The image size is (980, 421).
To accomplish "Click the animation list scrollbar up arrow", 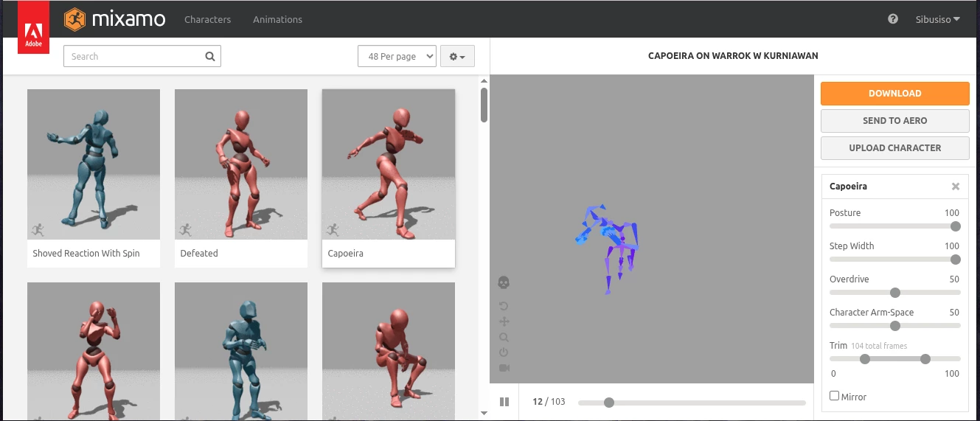I will (x=484, y=81).
